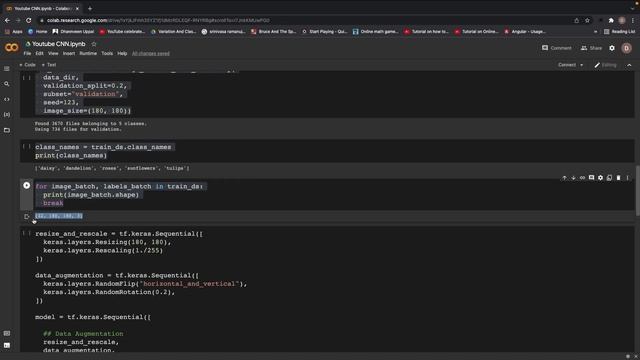Open the Runtime menu
Screen dimensions: 640x360
(x=88, y=53)
